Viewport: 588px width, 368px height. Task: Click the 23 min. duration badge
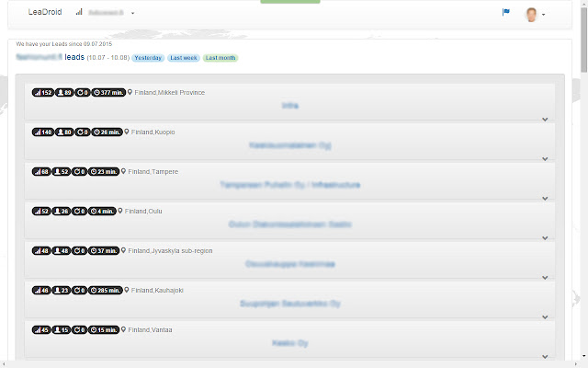(x=104, y=171)
